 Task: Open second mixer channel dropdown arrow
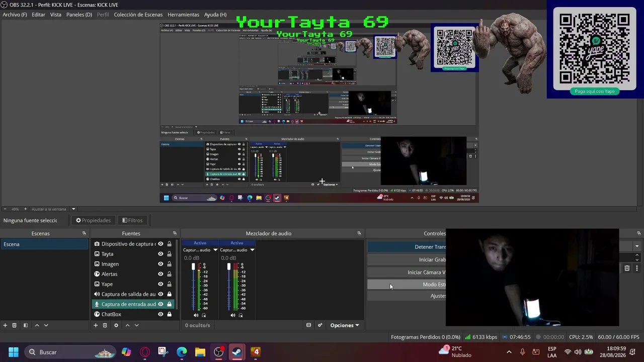point(252,250)
